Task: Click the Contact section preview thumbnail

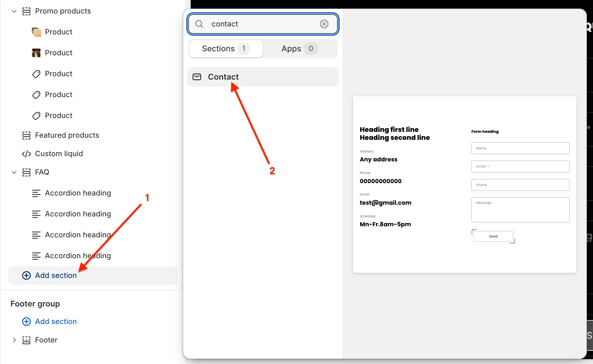Action: (x=464, y=184)
